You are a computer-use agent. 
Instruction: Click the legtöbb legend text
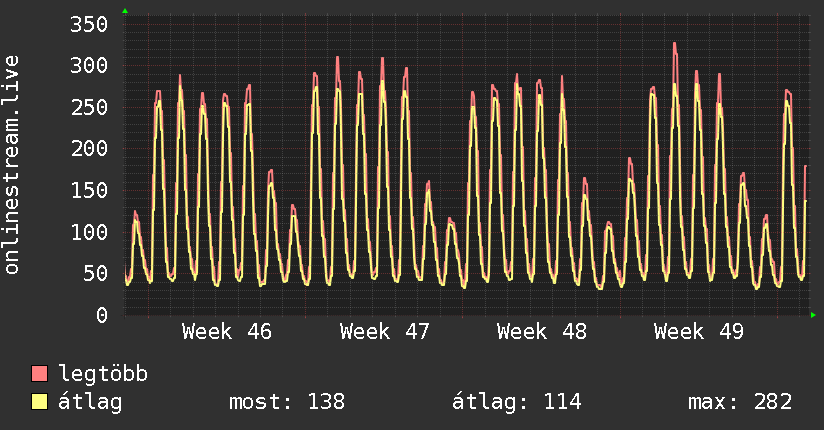[x=104, y=375]
